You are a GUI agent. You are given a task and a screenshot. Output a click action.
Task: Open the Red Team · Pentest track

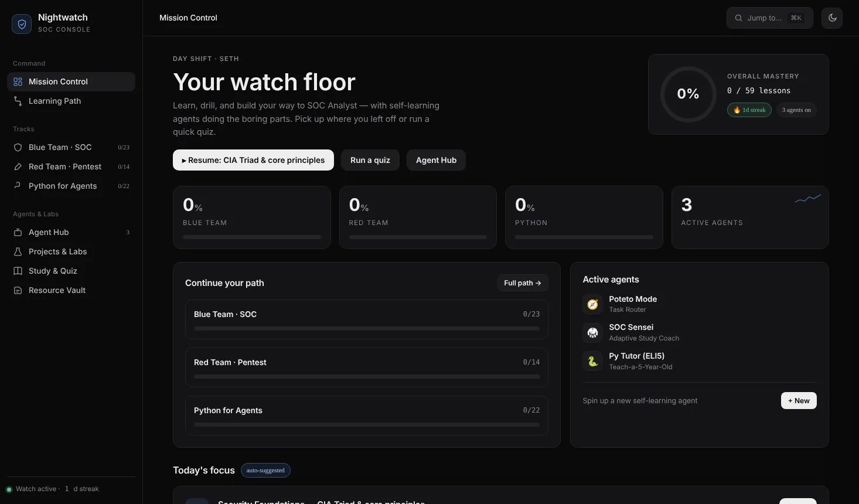pyautogui.click(x=71, y=167)
